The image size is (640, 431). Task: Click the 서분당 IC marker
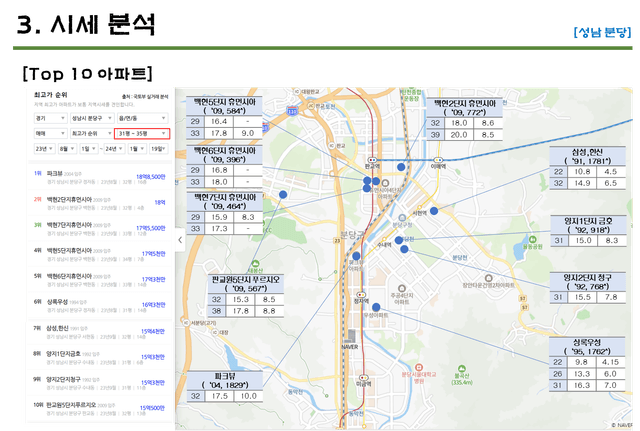186,322
